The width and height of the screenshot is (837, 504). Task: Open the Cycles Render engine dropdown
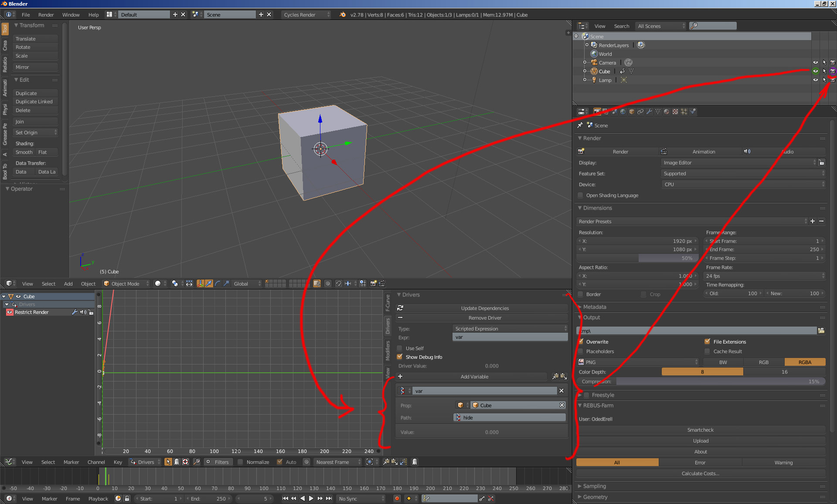click(x=306, y=14)
